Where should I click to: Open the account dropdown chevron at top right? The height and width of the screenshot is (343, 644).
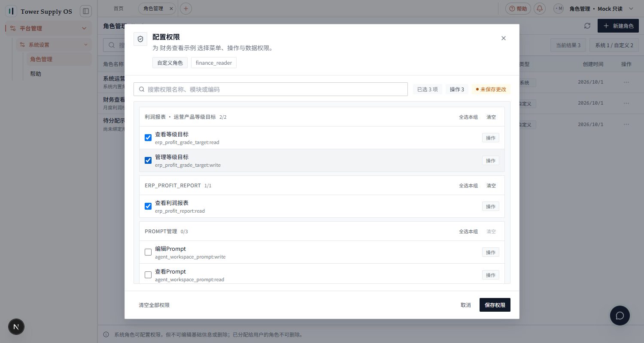[631, 9]
